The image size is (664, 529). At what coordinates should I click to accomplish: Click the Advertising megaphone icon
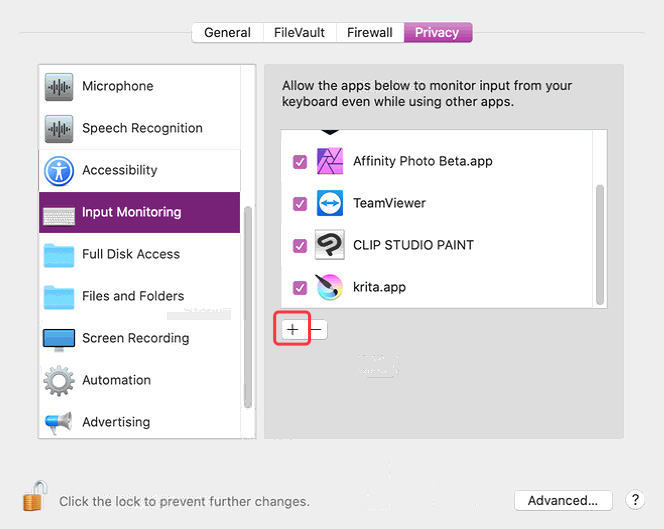(x=59, y=422)
